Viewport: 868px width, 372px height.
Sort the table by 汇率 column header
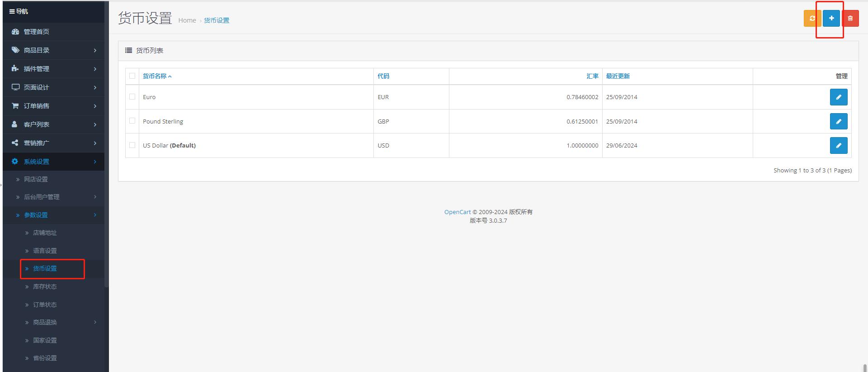592,76
